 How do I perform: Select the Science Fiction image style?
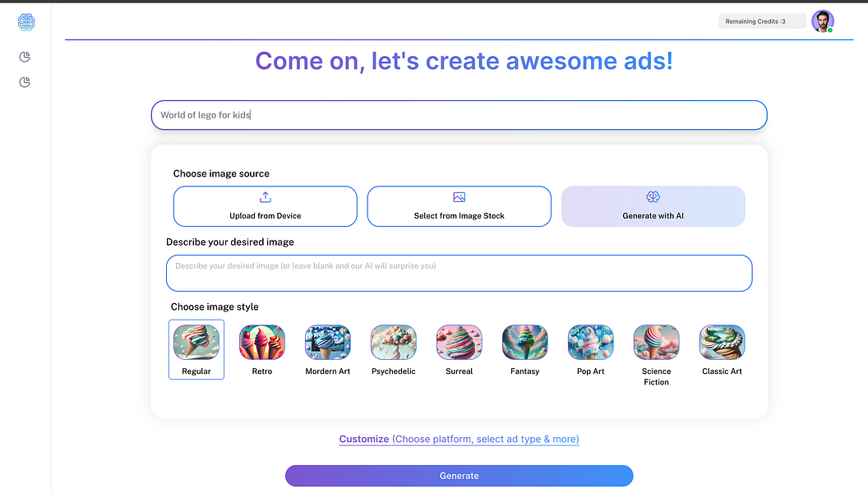(656, 355)
